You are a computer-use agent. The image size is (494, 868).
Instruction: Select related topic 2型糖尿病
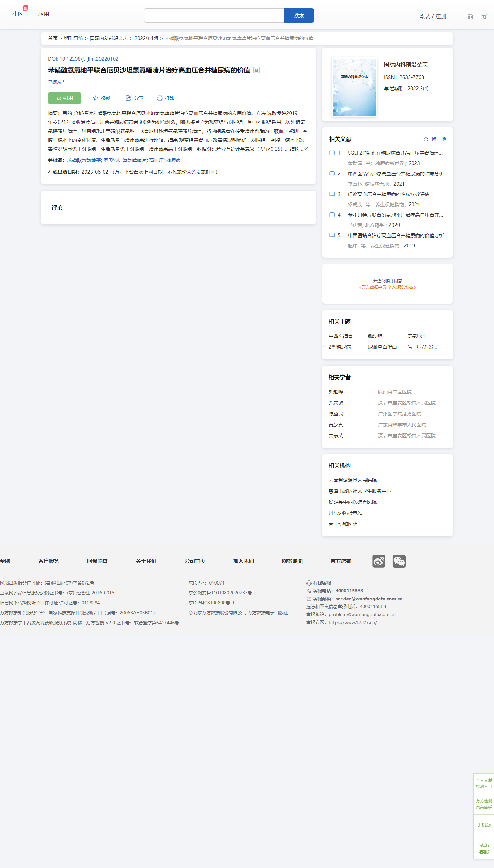340,347
